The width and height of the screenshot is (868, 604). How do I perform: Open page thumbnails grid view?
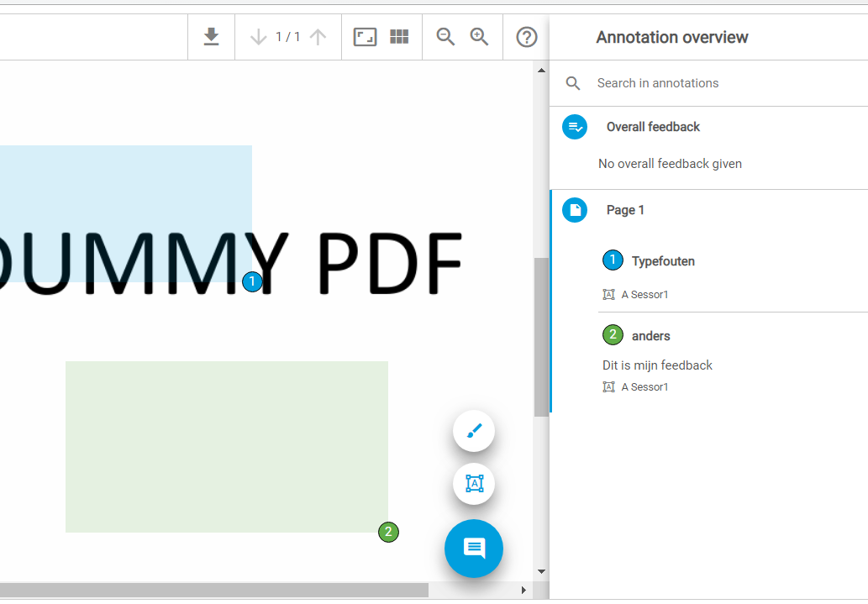click(x=399, y=36)
